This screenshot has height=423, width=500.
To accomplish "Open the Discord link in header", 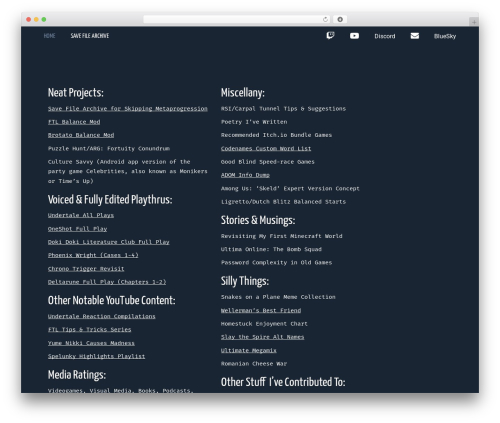I will 385,36.
